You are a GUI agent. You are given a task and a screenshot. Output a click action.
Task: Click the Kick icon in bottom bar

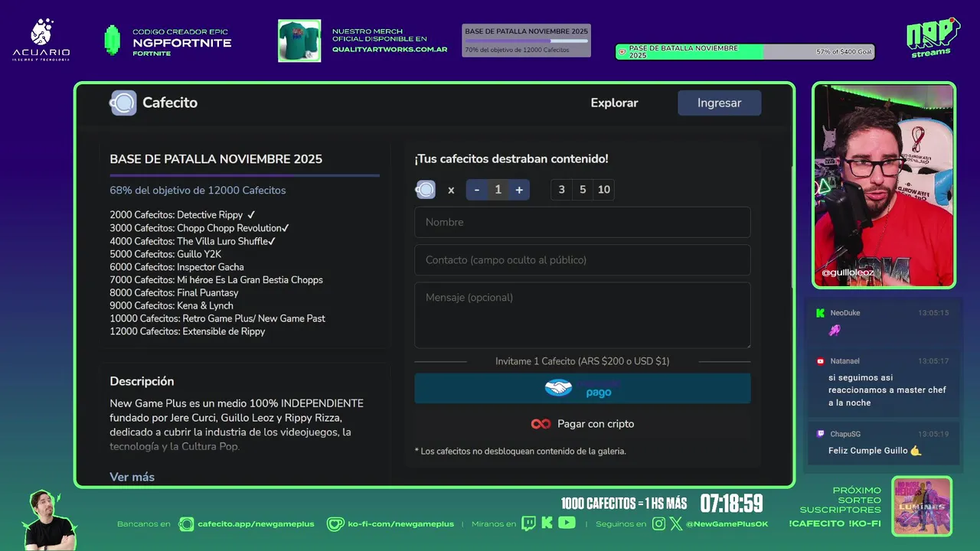pyautogui.click(x=547, y=523)
